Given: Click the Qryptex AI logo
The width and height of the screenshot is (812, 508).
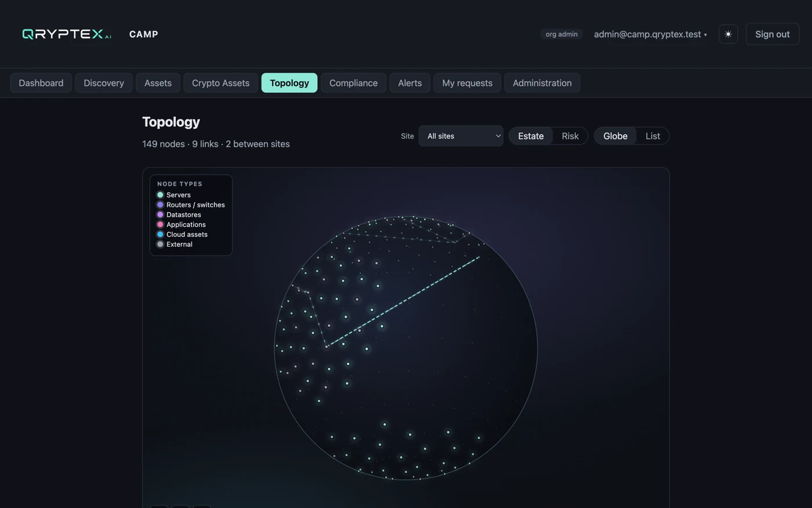Looking at the screenshot, I should point(67,34).
